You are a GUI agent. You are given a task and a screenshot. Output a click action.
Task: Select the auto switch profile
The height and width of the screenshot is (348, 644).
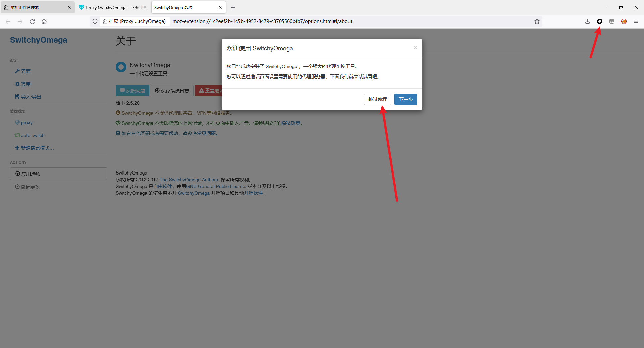click(30, 135)
